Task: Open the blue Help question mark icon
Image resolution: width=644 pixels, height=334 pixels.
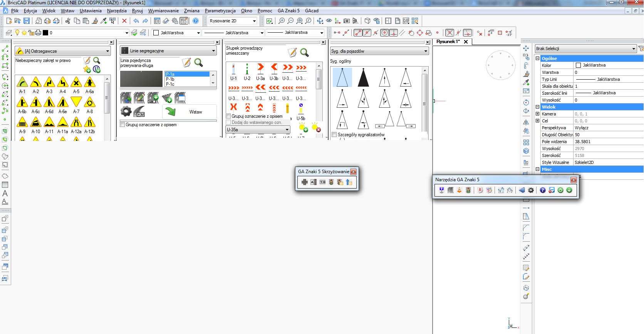Action: [196, 21]
